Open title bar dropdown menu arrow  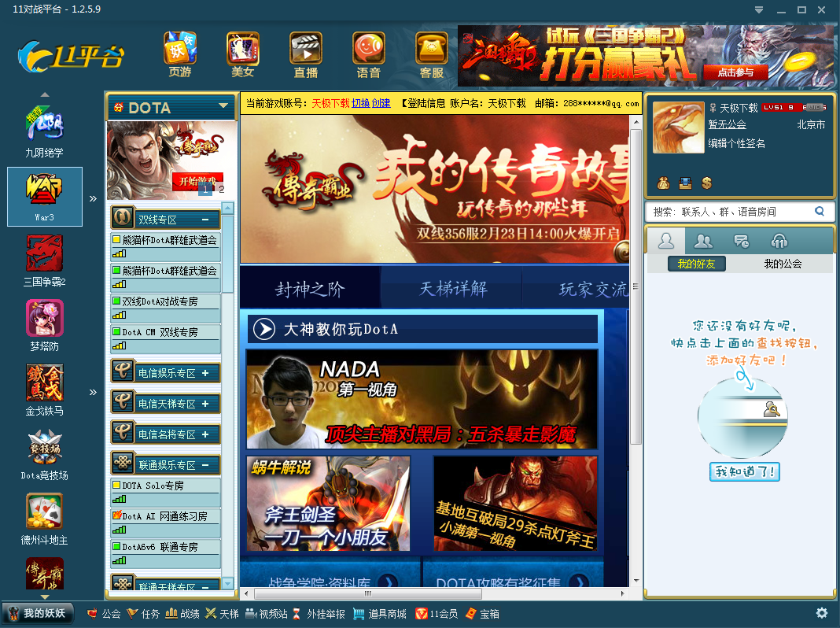click(x=759, y=9)
